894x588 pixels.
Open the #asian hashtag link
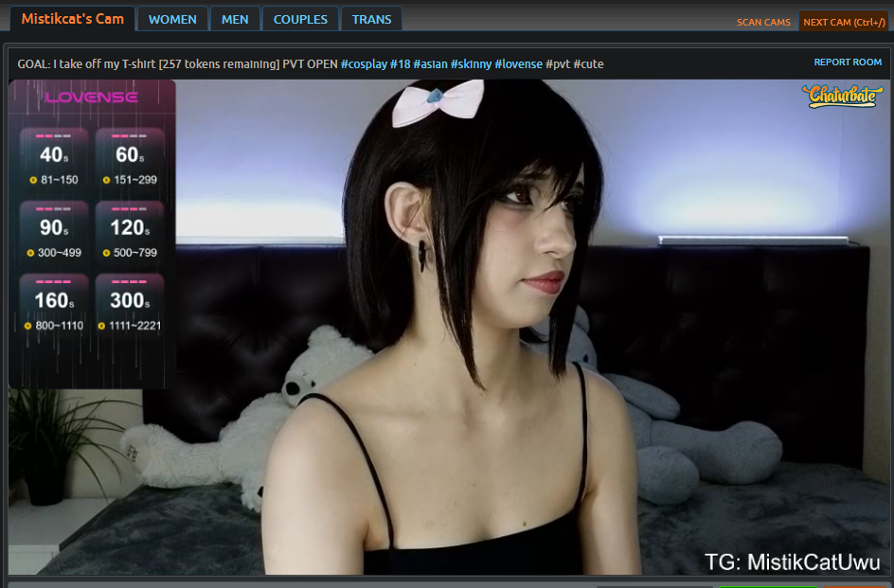point(431,63)
